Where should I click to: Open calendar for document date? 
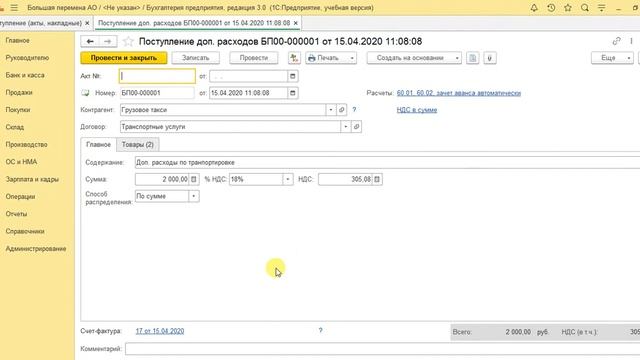[293, 93]
